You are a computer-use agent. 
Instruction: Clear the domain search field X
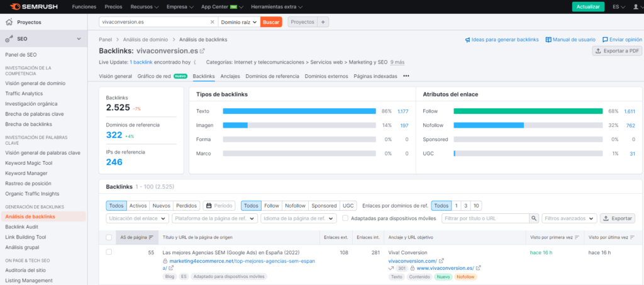tap(213, 22)
